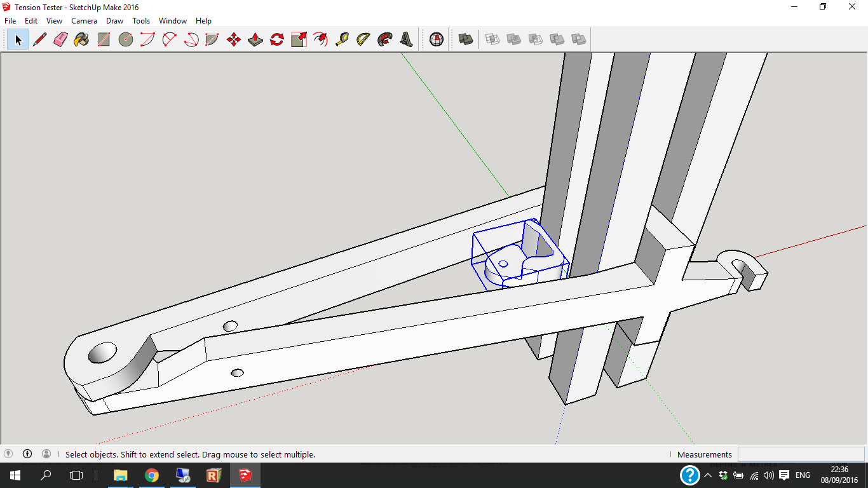The height and width of the screenshot is (488, 868).
Task: Choose the Offset tool
Action: 320,39
